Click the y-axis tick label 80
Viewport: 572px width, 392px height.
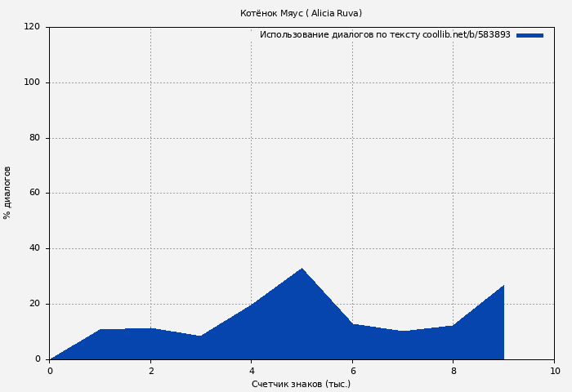tap(34, 138)
